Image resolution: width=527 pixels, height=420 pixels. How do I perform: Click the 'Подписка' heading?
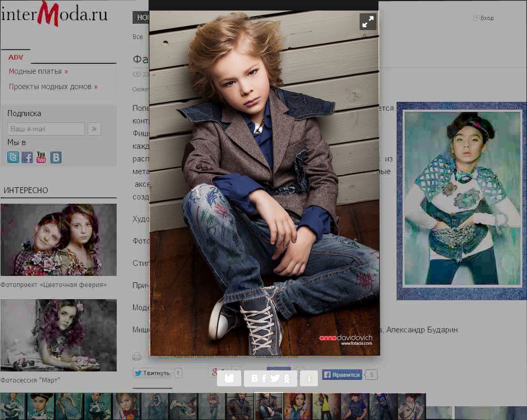(x=24, y=113)
